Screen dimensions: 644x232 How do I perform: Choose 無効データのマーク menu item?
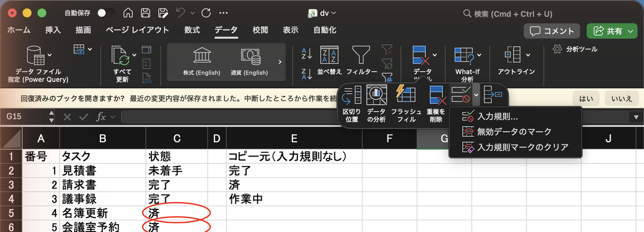515,132
